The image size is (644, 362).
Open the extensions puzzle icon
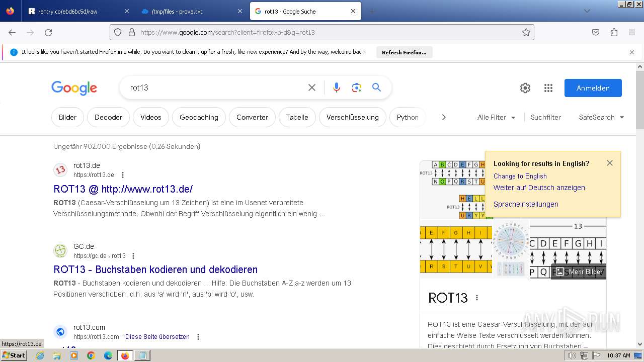coord(614,32)
